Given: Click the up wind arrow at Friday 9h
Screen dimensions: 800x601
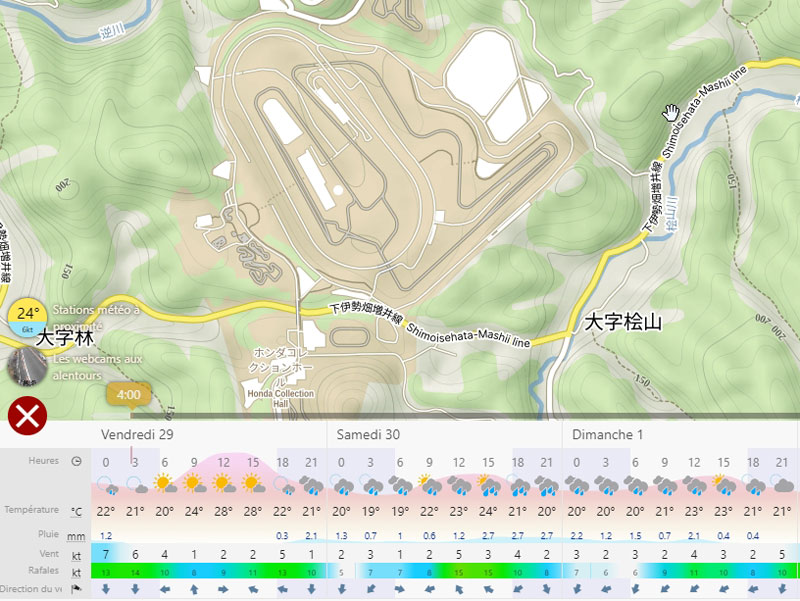Looking at the screenshot, I should (x=194, y=590).
